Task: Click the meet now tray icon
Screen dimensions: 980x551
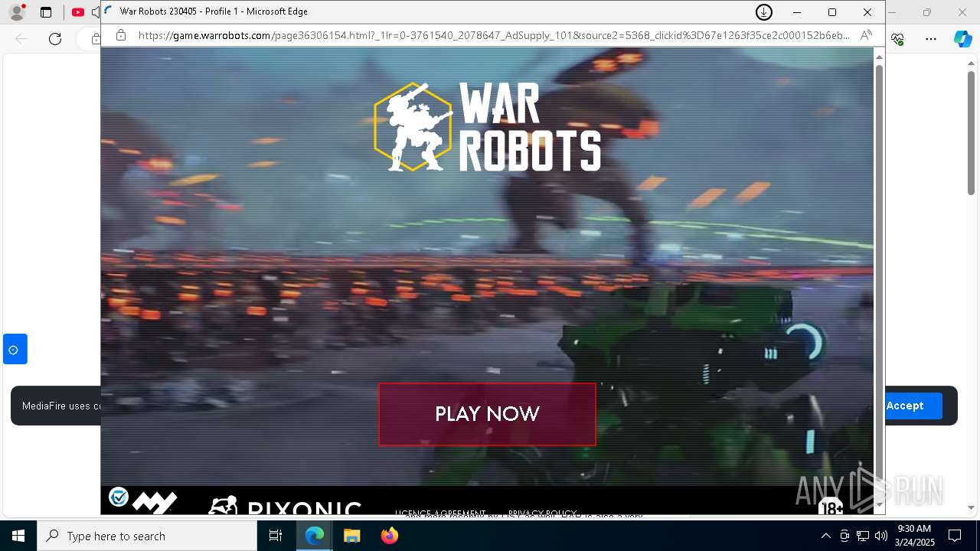Action: [844, 536]
